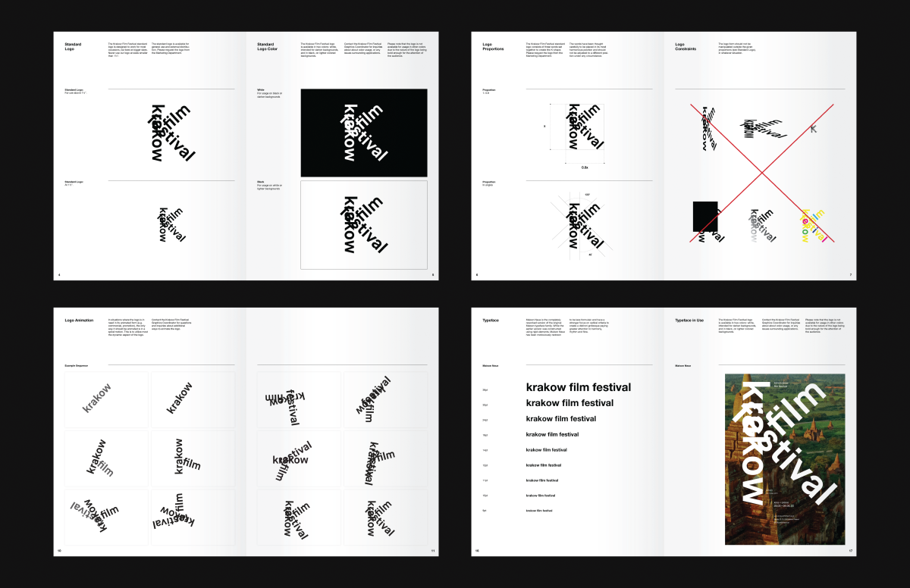
Task: Click the large standard logo on page 4
Action: [x=171, y=133]
